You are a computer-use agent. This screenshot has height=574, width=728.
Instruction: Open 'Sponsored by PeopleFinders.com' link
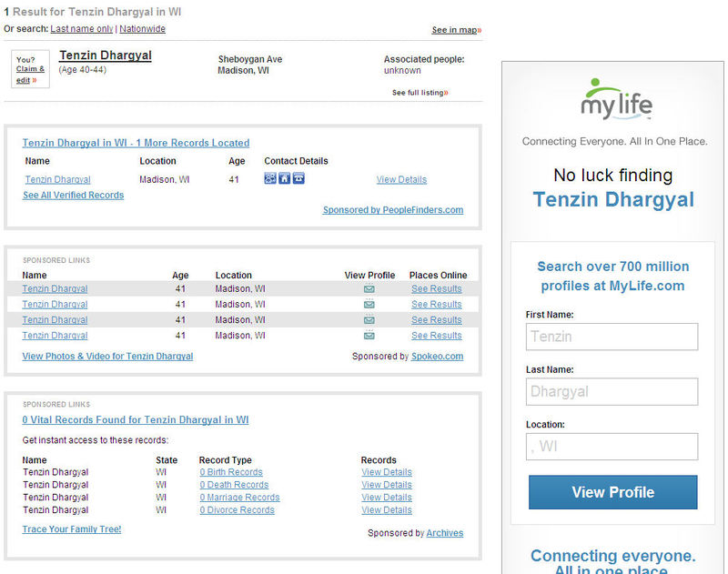[393, 210]
